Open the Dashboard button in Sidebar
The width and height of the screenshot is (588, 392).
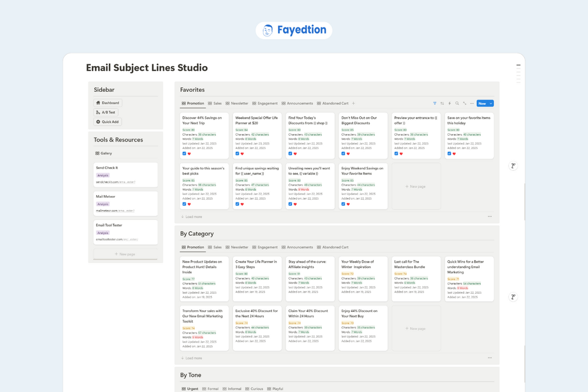pyautogui.click(x=108, y=103)
